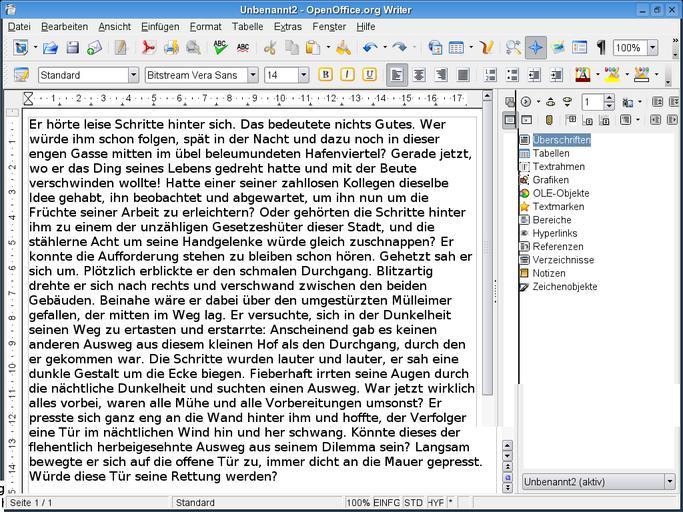
Task: Open the Tabelle menu
Action: (248, 26)
